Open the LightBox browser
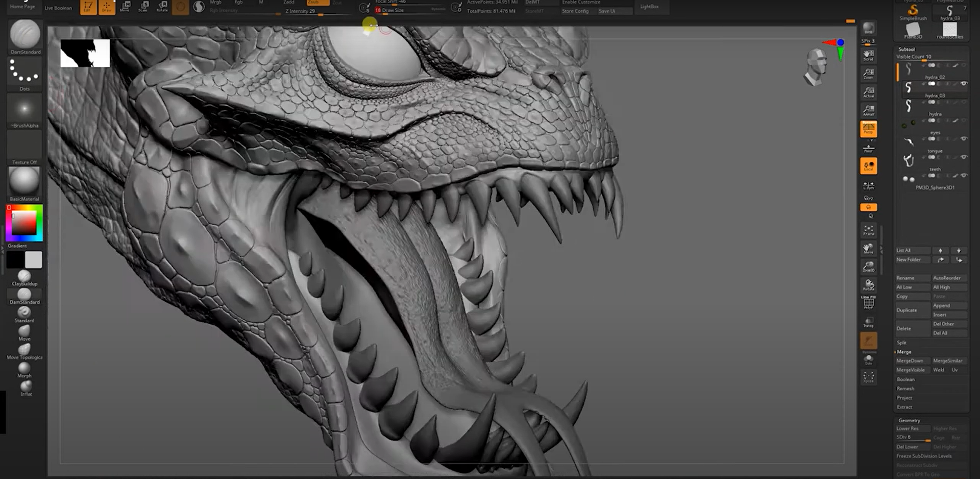The image size is (980, 479). pyautogui.click(x=649, y=7)
